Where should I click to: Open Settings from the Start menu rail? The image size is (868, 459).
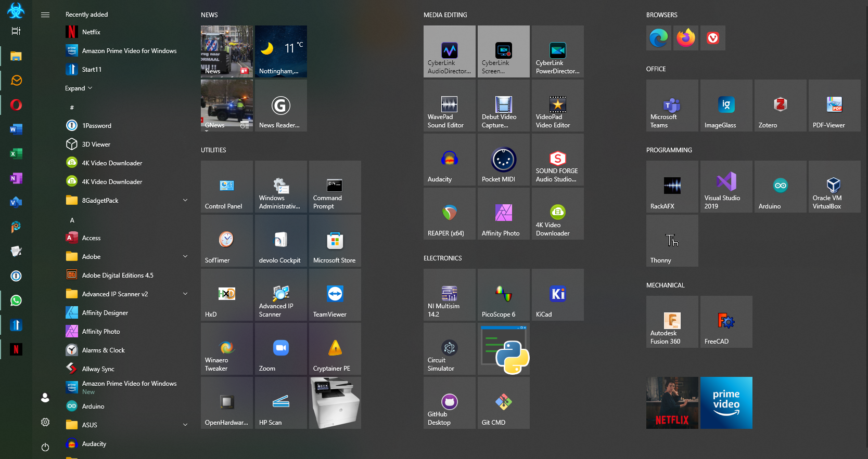point(45,422)
